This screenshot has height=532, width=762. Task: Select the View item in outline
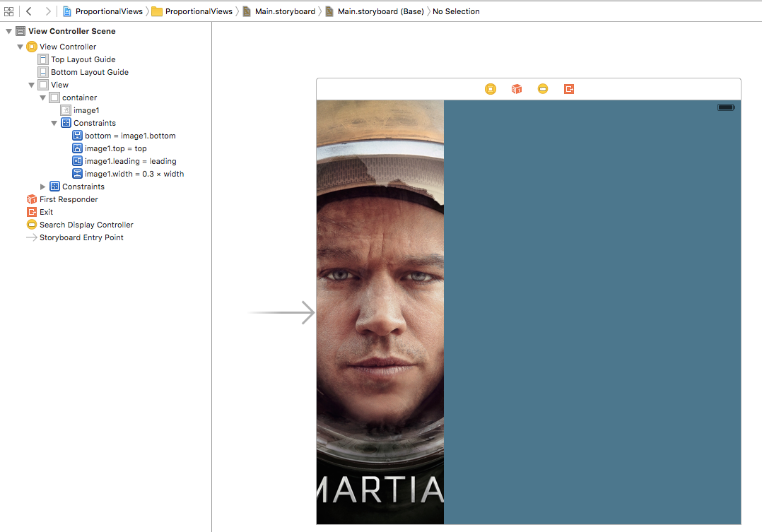(x=106, y=85)
